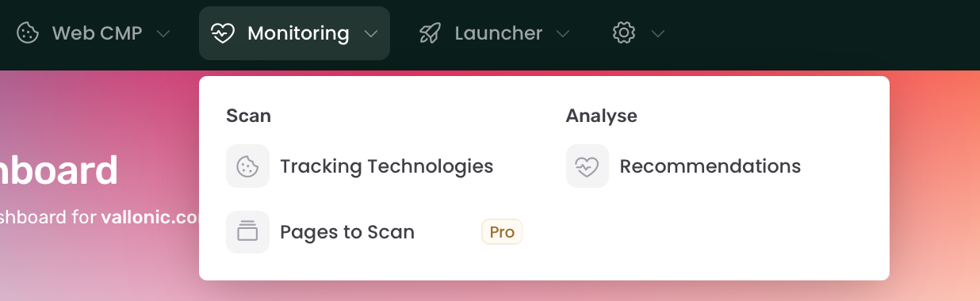Viewport: 980px width, 301px height.
Task: Click the Tracking Technologies cookie icon
Action: pos(247,166)
